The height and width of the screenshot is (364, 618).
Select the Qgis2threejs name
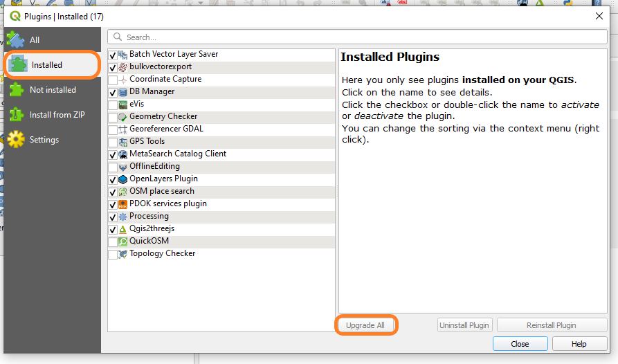[x=152, y=228]
